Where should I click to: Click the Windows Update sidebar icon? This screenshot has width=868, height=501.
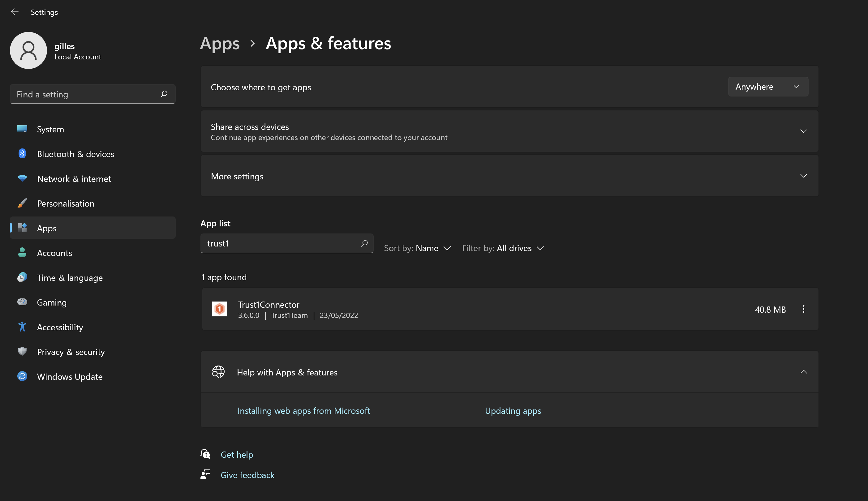22,376
